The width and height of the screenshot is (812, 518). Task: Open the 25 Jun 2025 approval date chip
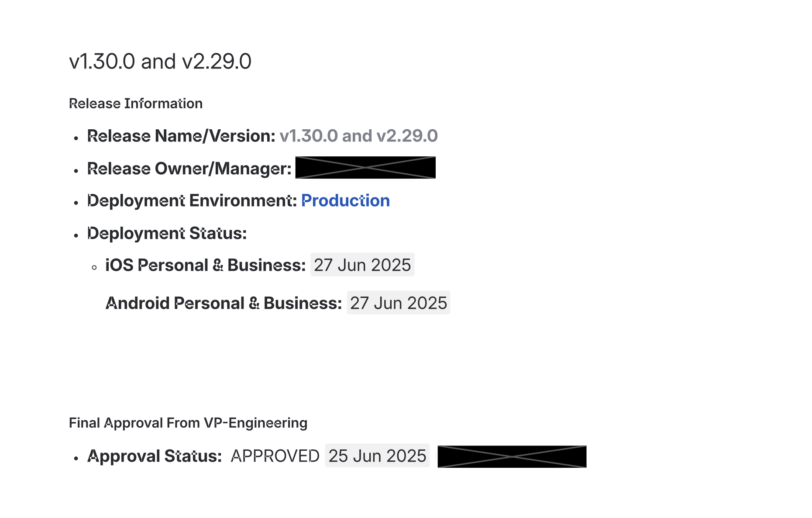pos(377,456)
